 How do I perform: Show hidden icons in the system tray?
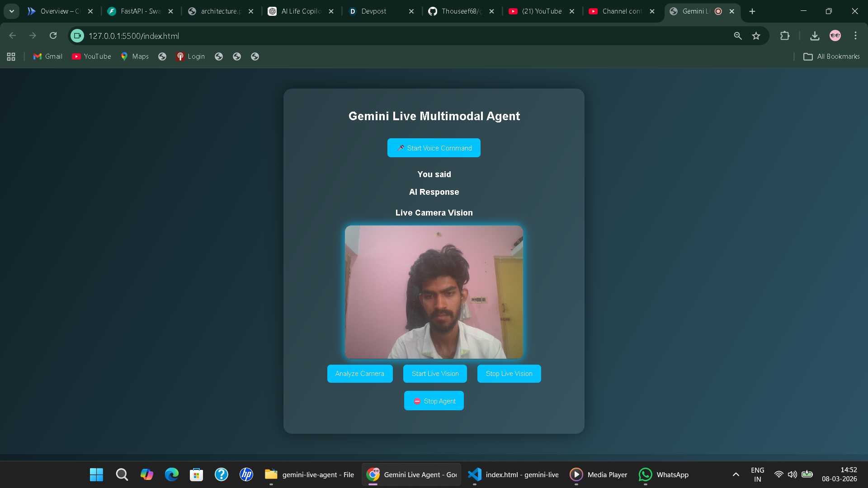click(736, 474)
